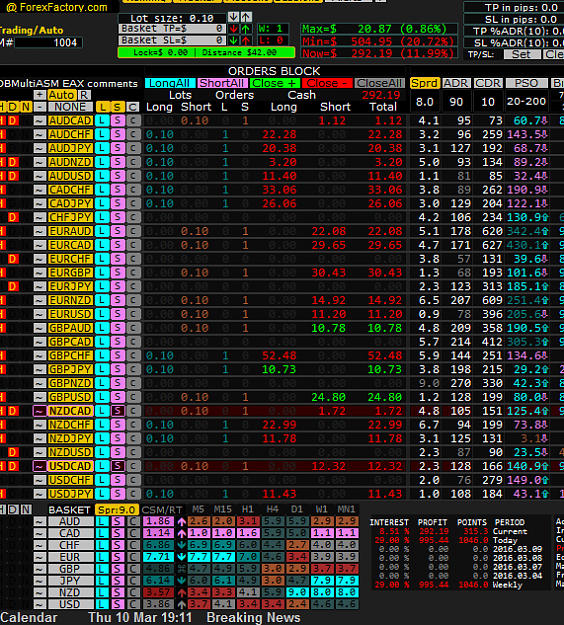Click the LongAll button
564x625 pixels.
click(170, 83)
